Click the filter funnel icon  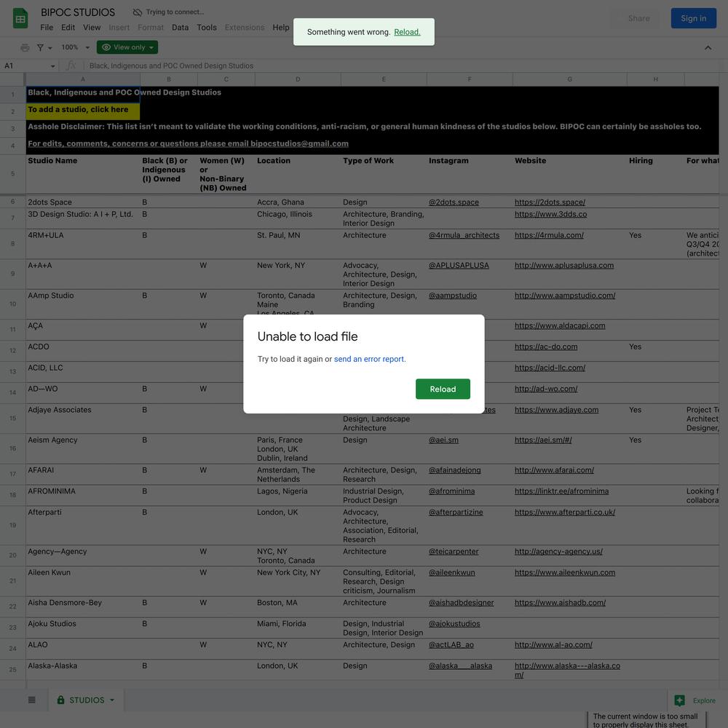(40, 47)
